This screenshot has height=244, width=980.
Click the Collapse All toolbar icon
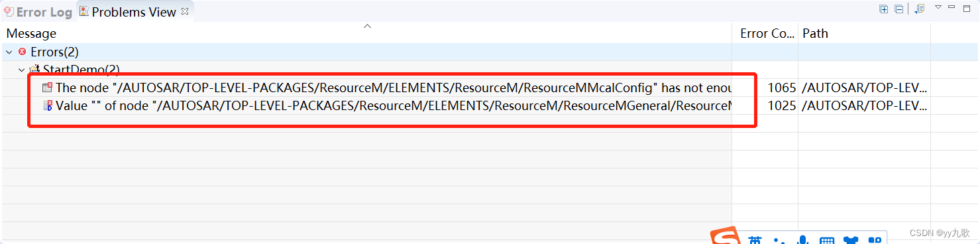(899, 9)
